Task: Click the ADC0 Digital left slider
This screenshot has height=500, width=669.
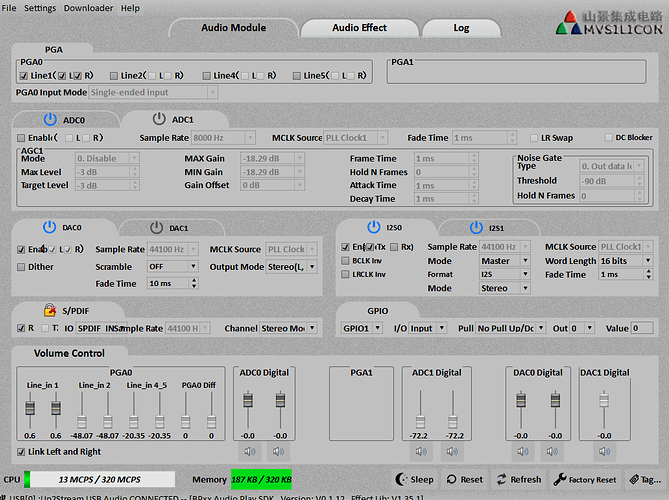Action: (x=248, y=400)
